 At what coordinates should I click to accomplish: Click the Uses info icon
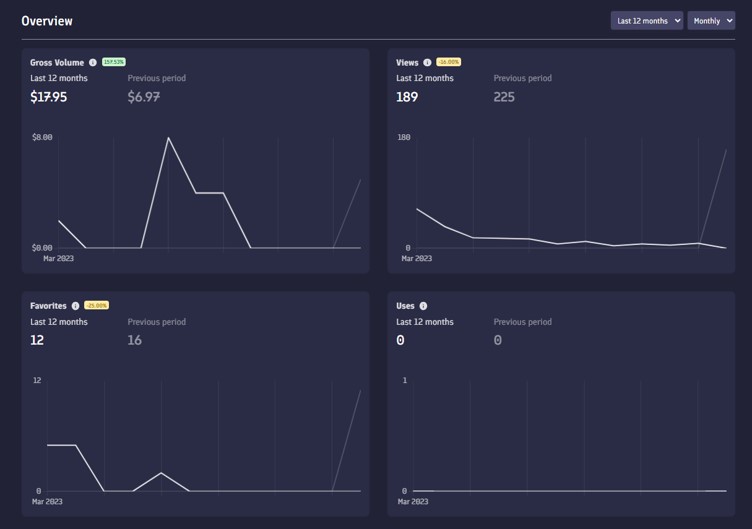click(423, 306)
